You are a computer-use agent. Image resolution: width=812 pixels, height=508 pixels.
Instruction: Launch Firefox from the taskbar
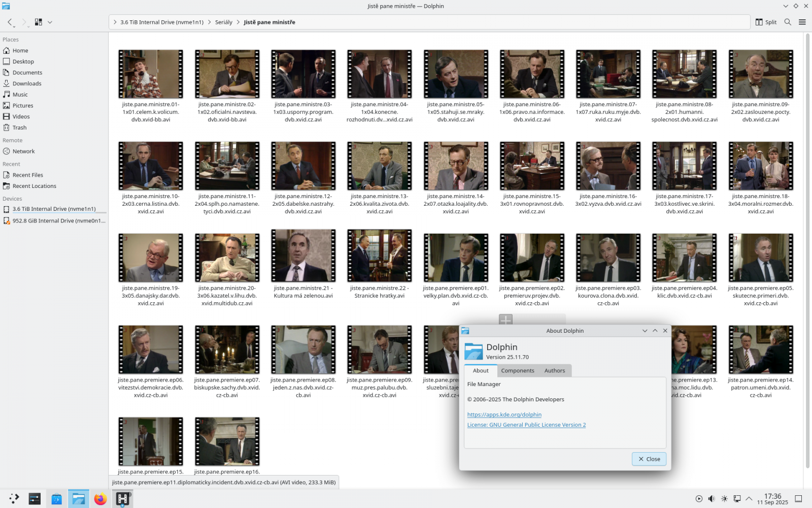[x=100, y=499]
